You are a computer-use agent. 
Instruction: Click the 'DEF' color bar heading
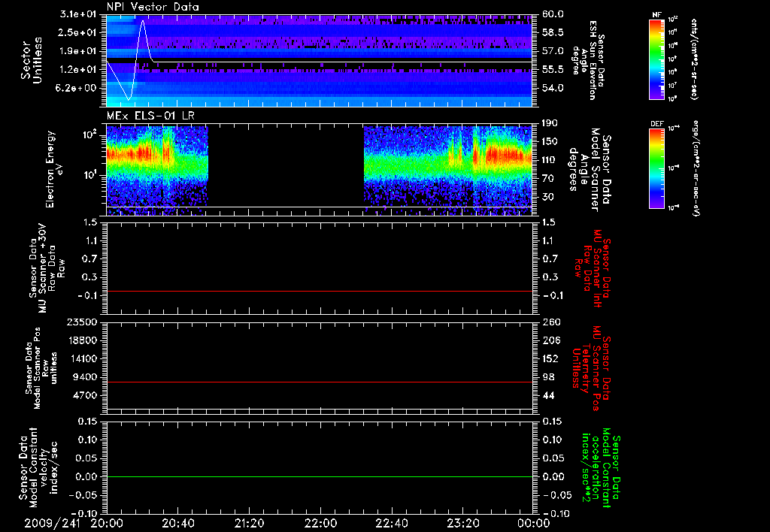pyautogui.click(x=656, y=124)
